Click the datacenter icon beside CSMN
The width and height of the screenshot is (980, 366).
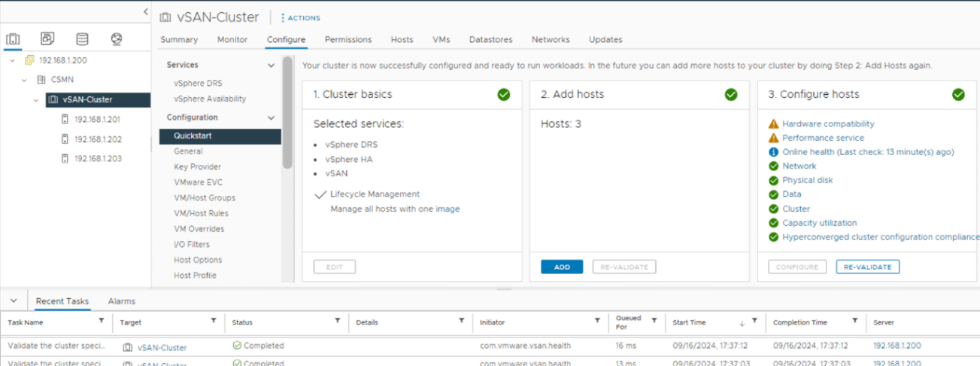[41, 79]
